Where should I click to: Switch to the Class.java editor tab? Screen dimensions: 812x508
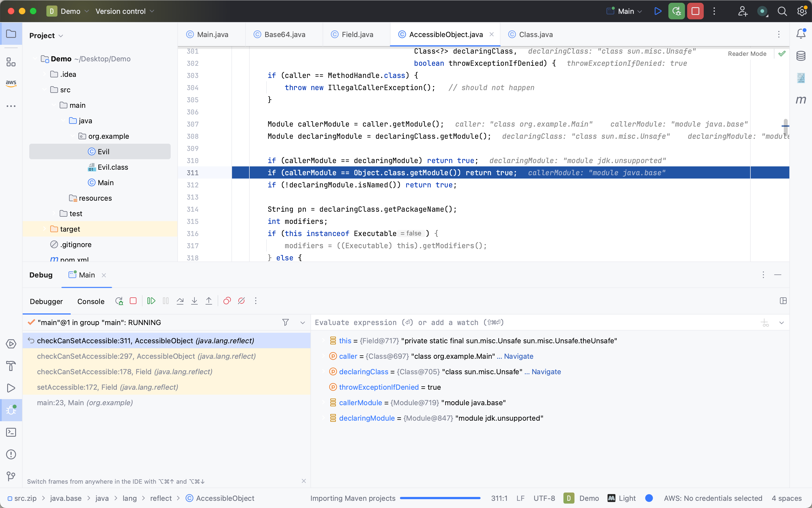tap(536, 34)
